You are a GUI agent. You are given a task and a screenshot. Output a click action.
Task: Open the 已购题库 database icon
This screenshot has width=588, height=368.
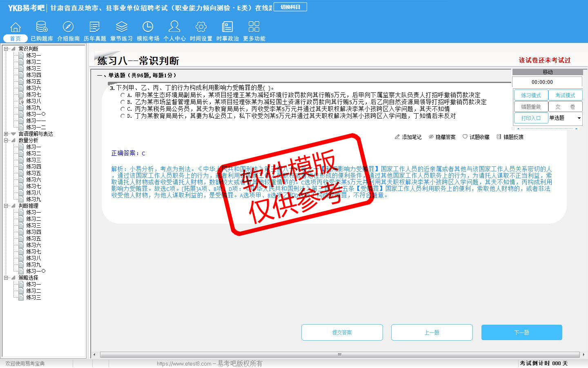tap(42, 27)
